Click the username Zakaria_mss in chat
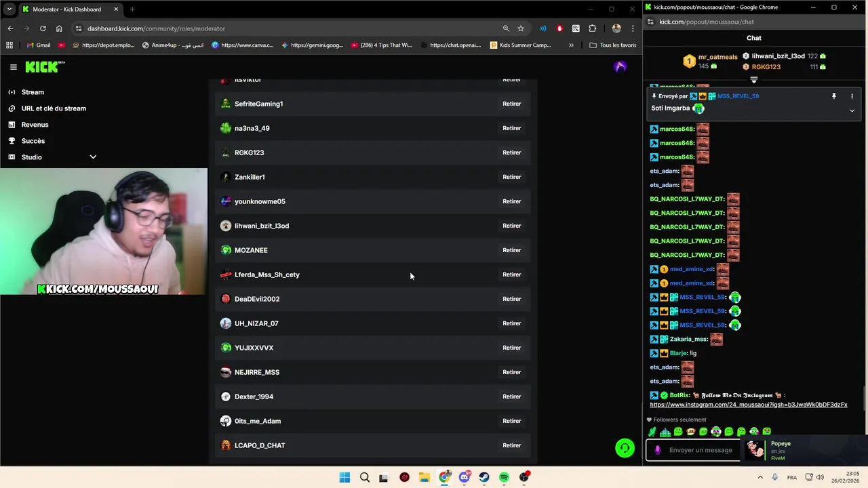Viewport: 868px width, 488px height. tap(688, 339)
